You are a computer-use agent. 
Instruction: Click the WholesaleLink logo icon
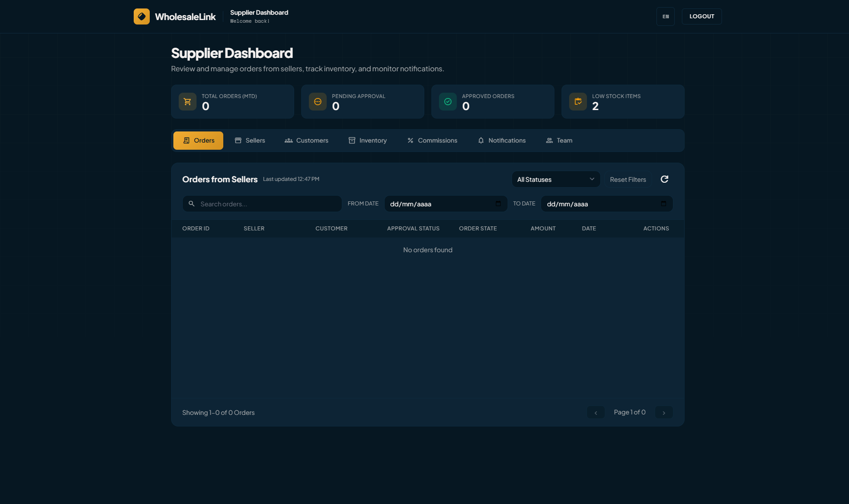(142, 16)
